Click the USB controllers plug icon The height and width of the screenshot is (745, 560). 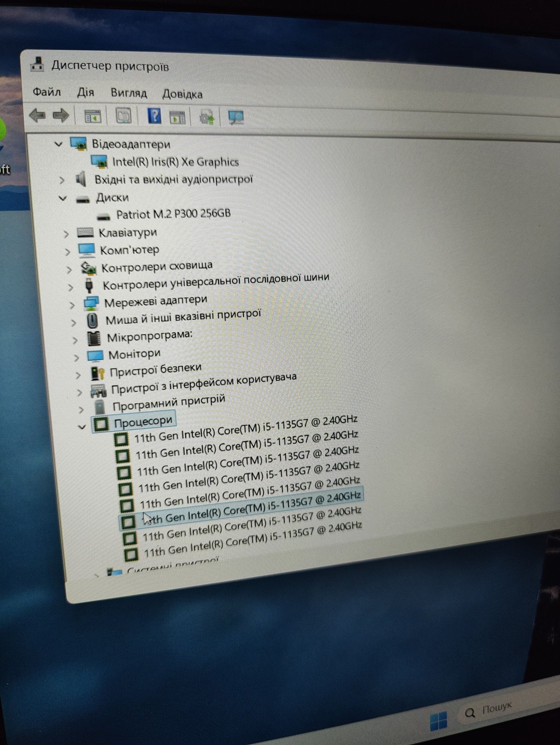click(89, 285)
